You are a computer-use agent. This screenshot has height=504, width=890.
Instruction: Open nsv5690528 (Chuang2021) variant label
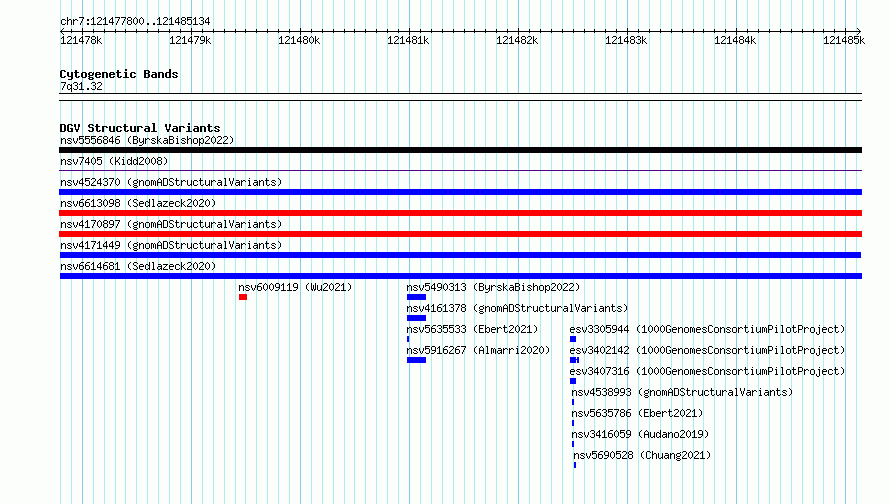click(x=642, y=455)
